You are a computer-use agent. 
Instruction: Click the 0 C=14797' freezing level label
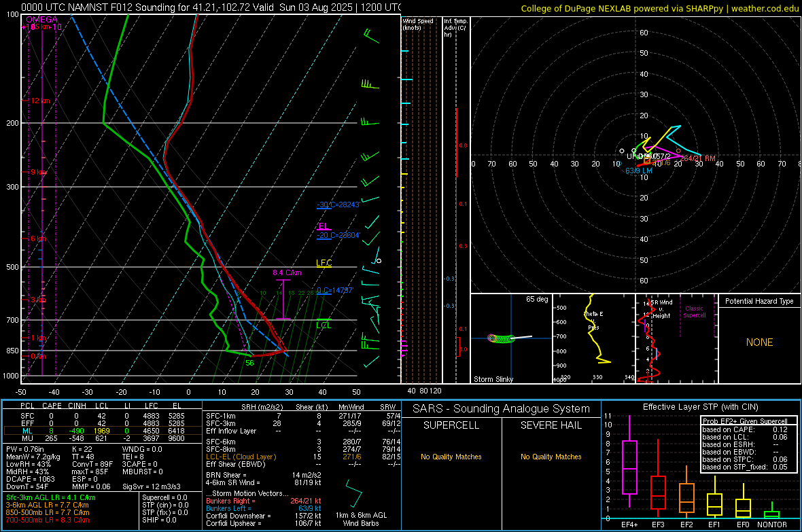pos(334,290)
